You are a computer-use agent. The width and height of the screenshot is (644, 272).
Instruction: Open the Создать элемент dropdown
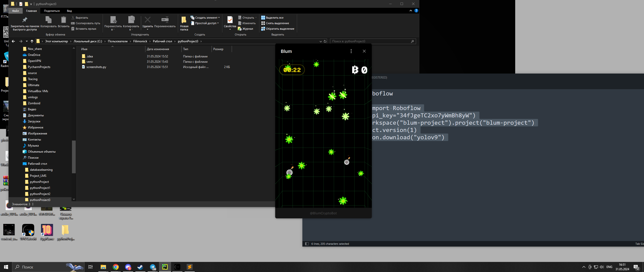[205, 18]
